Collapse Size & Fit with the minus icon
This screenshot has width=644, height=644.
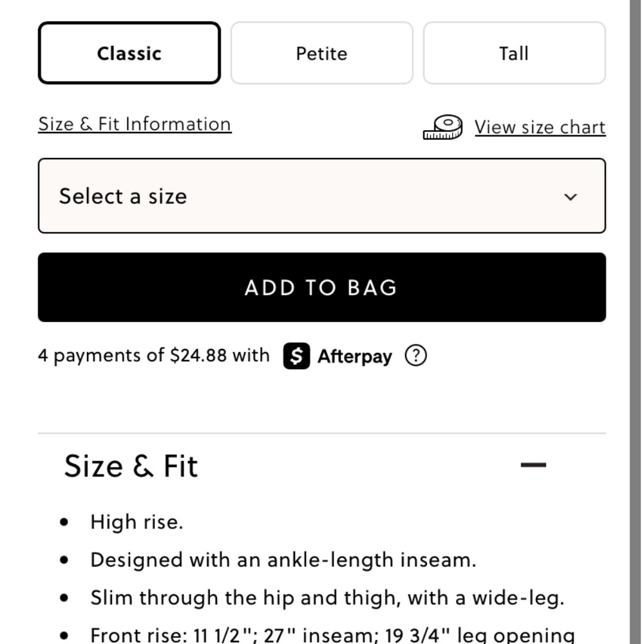coord(533,465)
